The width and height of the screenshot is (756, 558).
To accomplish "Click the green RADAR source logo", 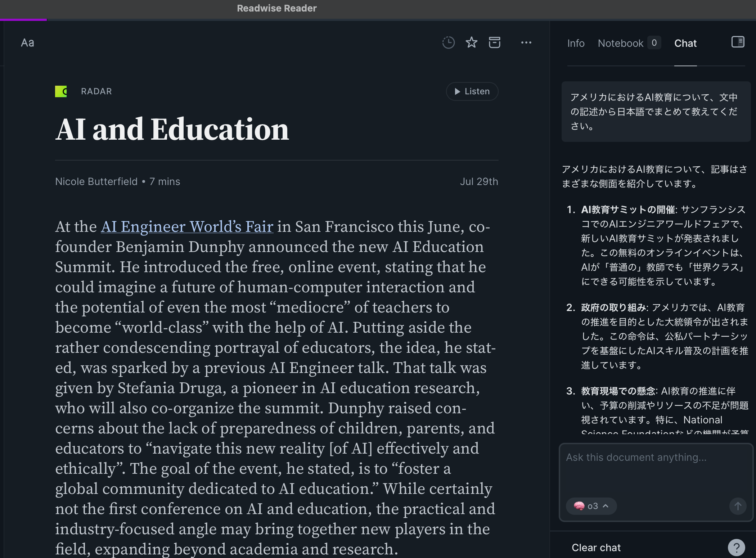I will tap(61, 91).
